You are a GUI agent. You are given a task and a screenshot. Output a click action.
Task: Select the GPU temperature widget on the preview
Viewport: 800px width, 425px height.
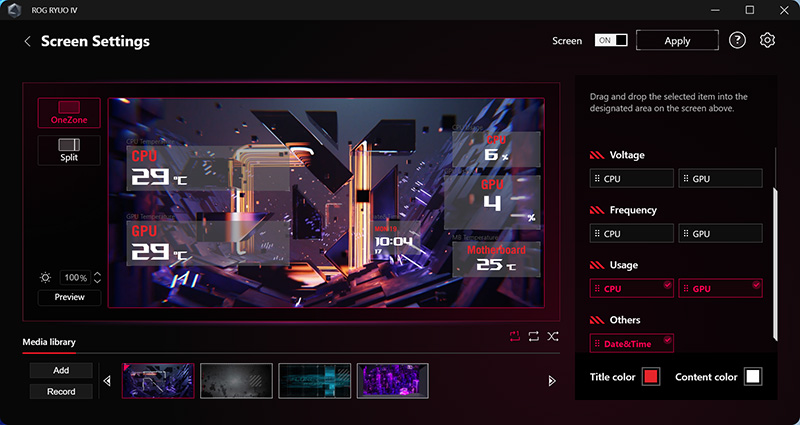[x=208, y=243]
